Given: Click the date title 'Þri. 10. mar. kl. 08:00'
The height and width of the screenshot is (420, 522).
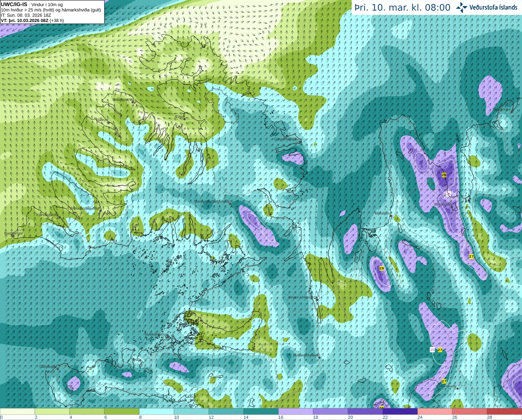Looking at the screenshot, I should tap(403, 8).
